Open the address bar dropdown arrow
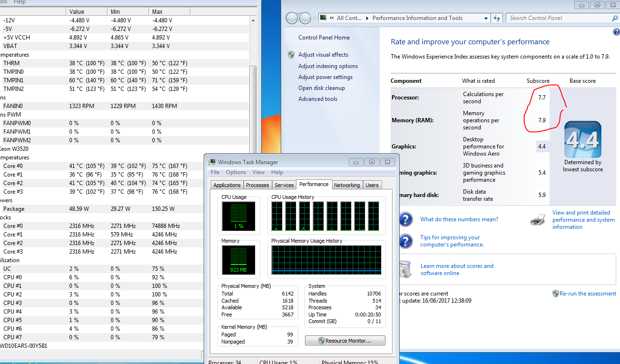The image size is (620, 364). coord(486,18)
